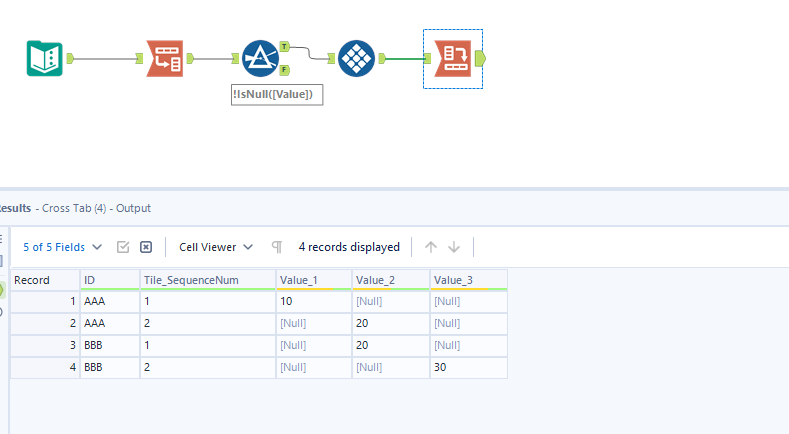Jump to the previous record arrow
Image resolution: width=789 pixels, height=434 pixels.
pyautogui.click(x=431, y=247)
